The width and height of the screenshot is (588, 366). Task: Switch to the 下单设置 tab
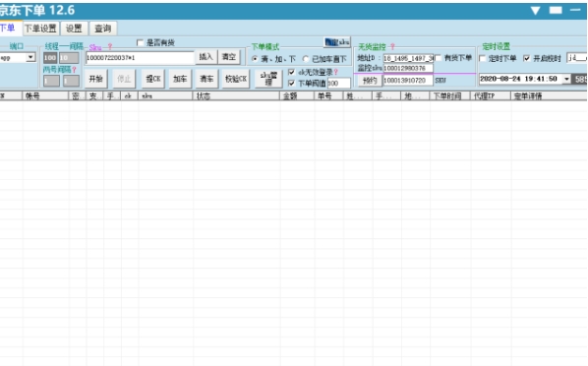pos(40,29)
